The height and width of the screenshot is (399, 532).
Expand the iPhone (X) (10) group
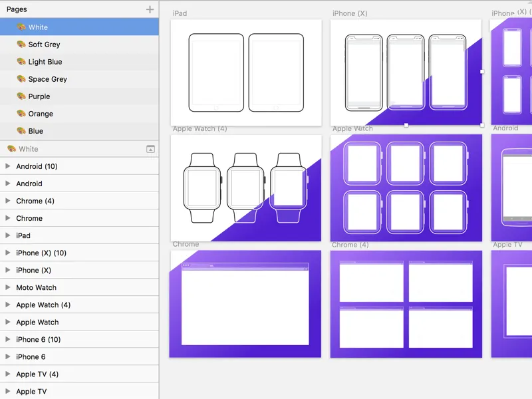pos(8,253)
